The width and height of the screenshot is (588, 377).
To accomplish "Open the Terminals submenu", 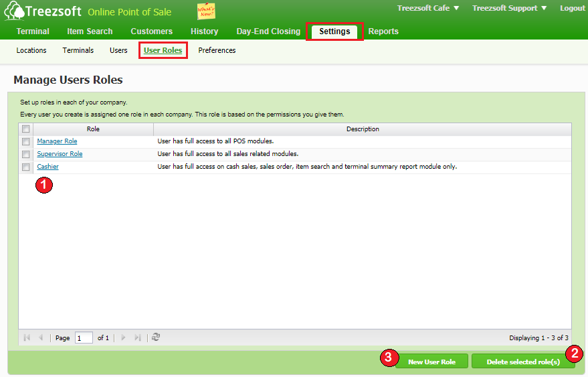I will pyautogui.click(x=78, y=50).
